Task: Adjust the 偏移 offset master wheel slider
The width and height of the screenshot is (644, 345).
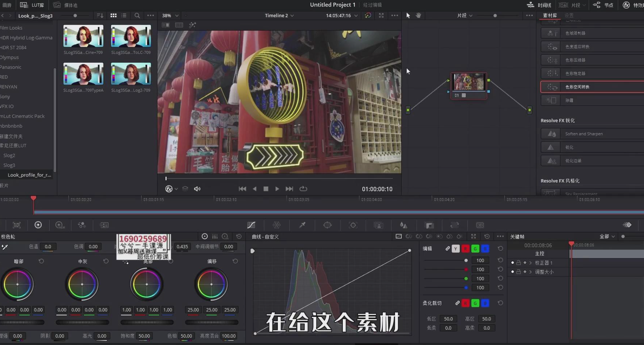Action: 212,322
